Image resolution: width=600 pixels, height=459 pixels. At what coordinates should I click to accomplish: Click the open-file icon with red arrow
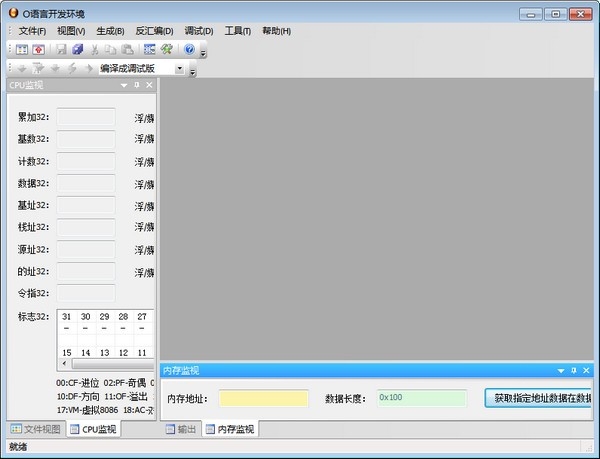pyautogui.click(x=38, y=49)
